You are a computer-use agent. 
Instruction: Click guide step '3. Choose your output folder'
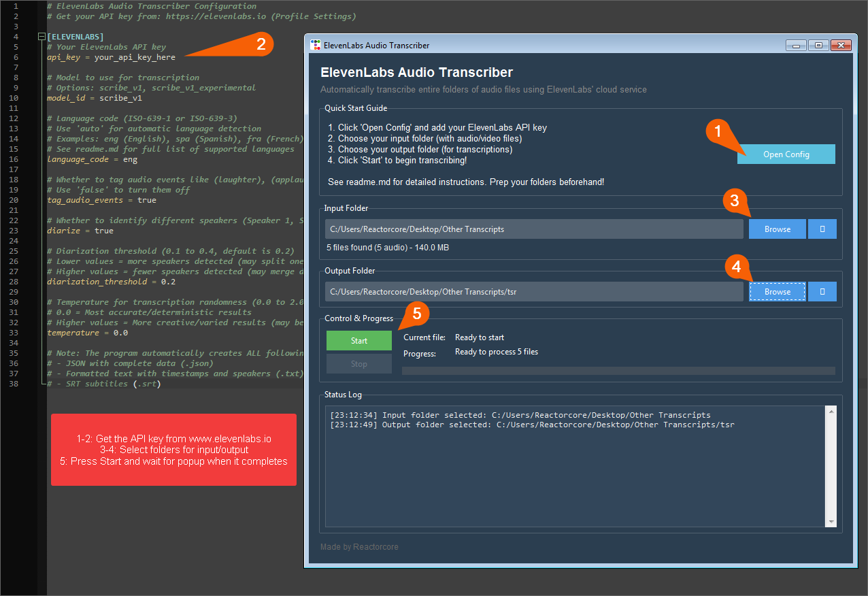pyautogui.click(x=420, y=150)
